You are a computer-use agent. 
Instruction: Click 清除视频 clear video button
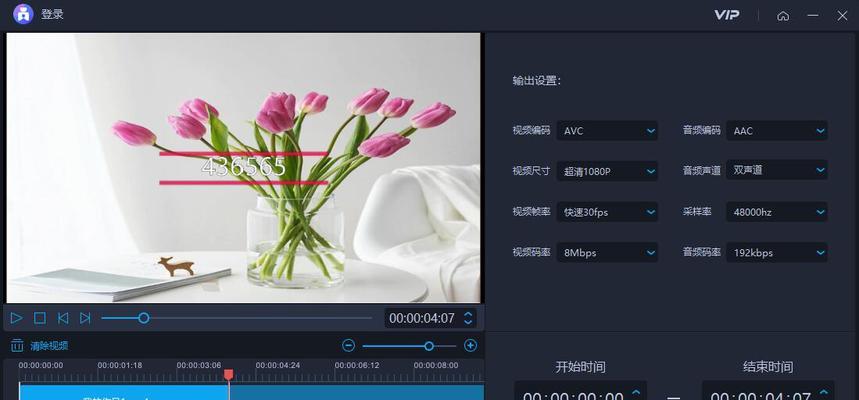(49, 346)
